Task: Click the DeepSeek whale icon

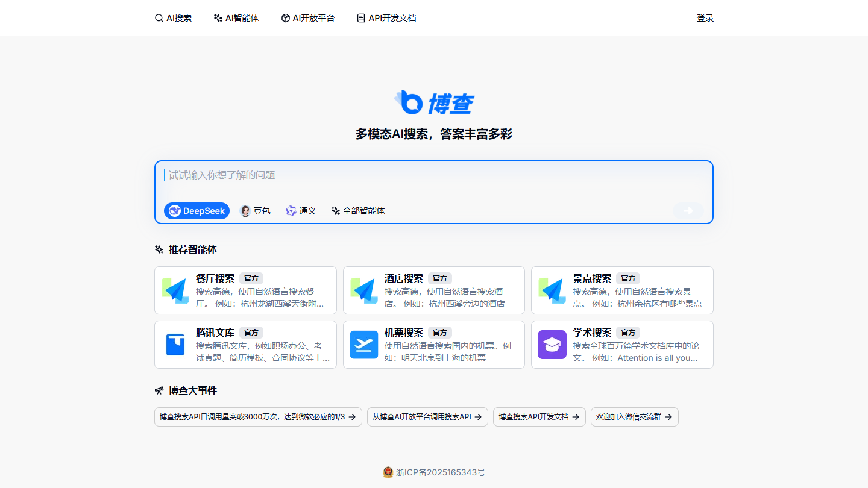Action: pos(175,211)
